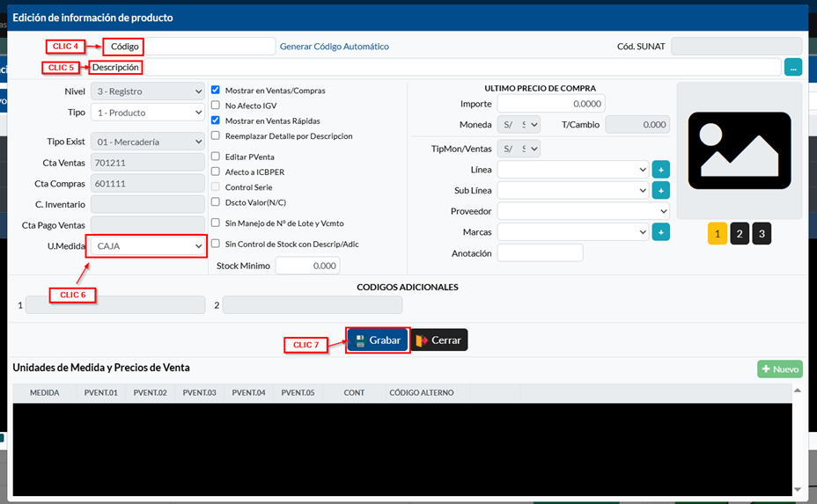Expand the Proveedor dropdown
This screenshot has height=504, width=817.
[583, 211]
